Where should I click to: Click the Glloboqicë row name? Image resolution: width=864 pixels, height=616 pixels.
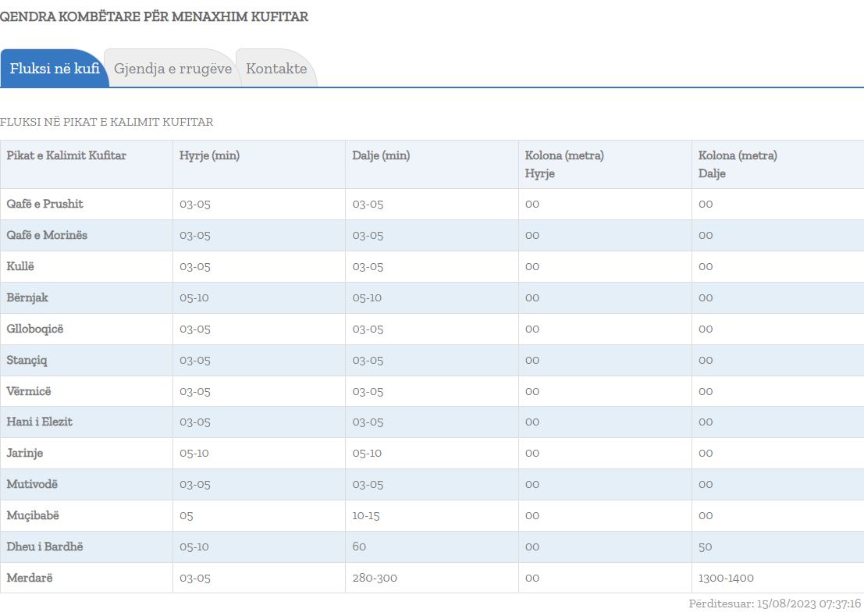pyautogui.click(x=35, y=329)
